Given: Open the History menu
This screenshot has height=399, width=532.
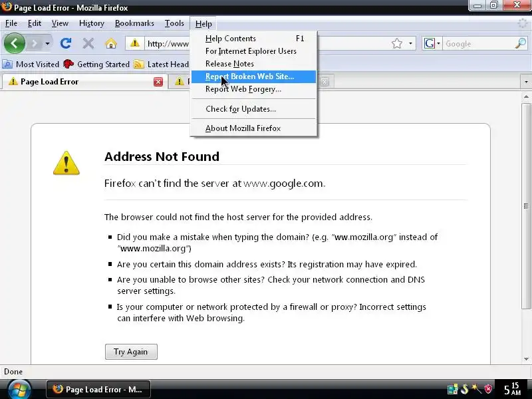Looking at the screenshot, I should point(92,23).
